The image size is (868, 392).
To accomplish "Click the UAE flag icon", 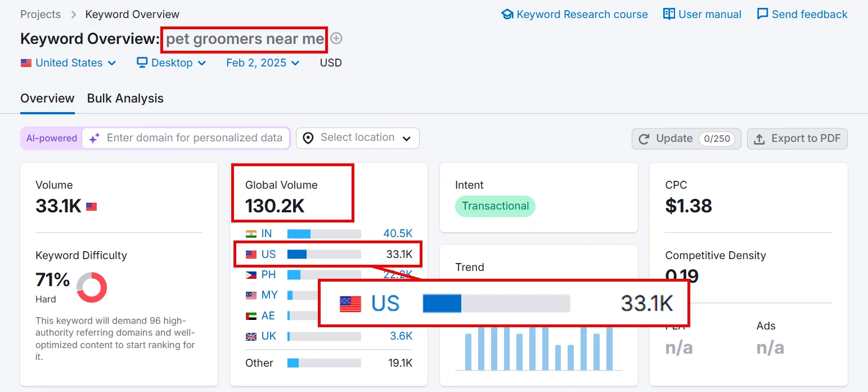I will pyautogui.click(x=251, y=316).
